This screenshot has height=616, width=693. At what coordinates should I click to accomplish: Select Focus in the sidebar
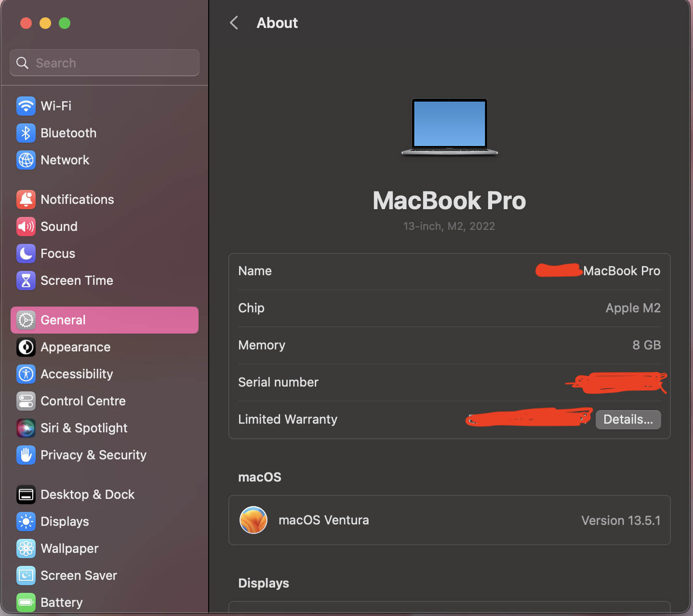click(58, 254)
